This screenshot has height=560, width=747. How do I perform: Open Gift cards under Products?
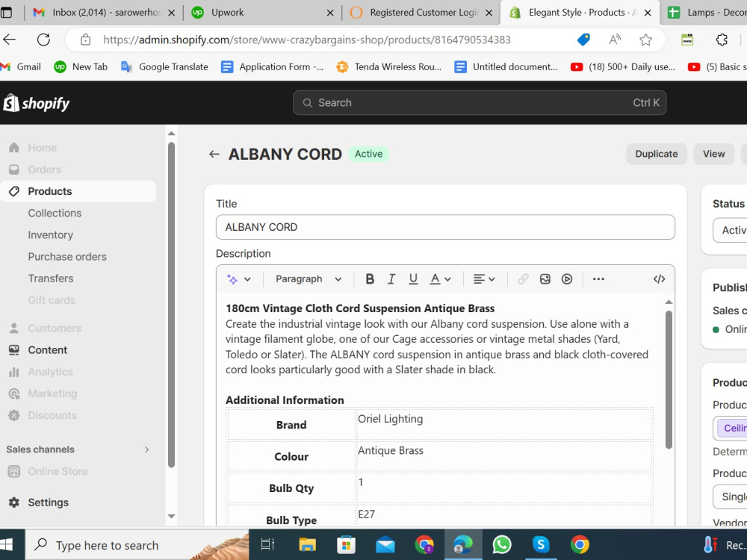[x=52, y=300]
